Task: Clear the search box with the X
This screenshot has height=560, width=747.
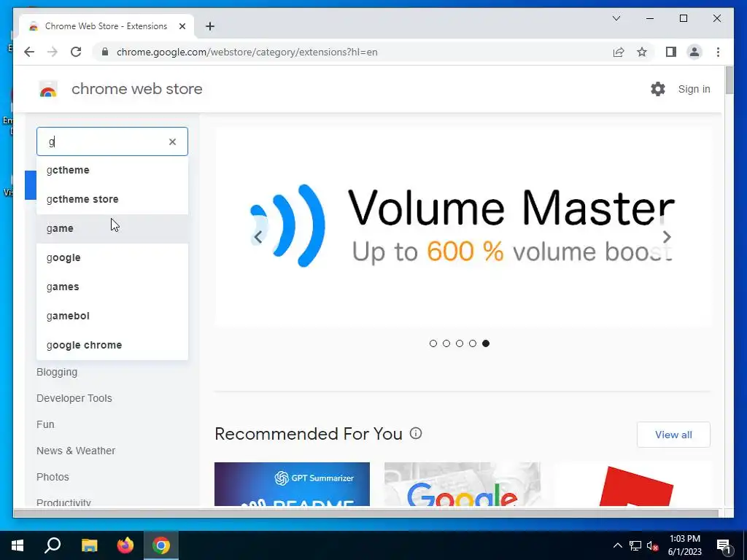Action: (x=172, y=141)
